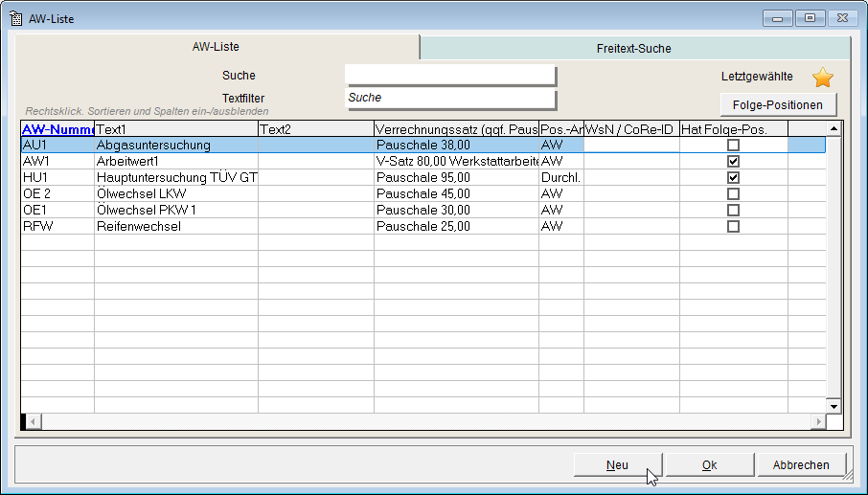This screenshot has width=868, height=495.
Task: Maximize the AW-Liste window
Action: click(810, 18)
